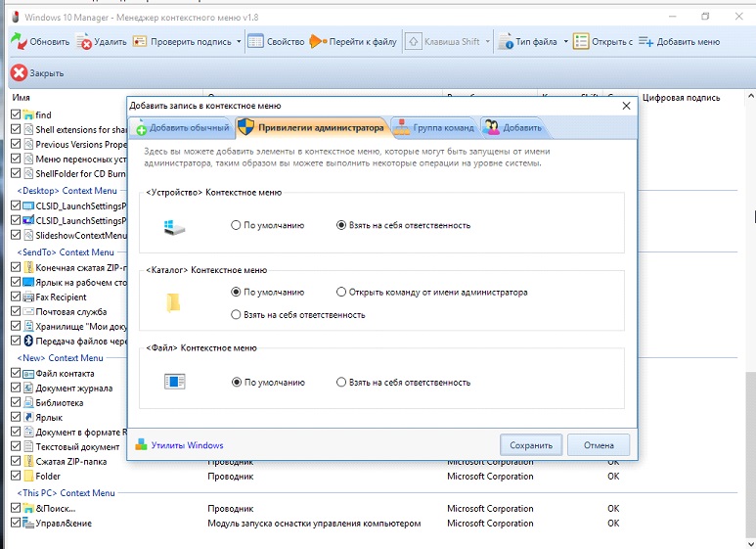Select the SlideshowContextMenu row
Screen dimensions: 756x549
point(80,236)
